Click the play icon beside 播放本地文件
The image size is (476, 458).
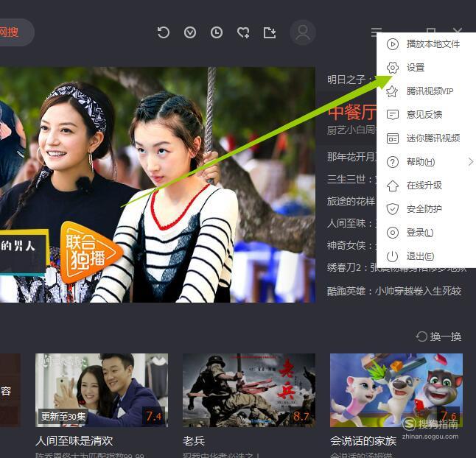[x=393, y=44]
